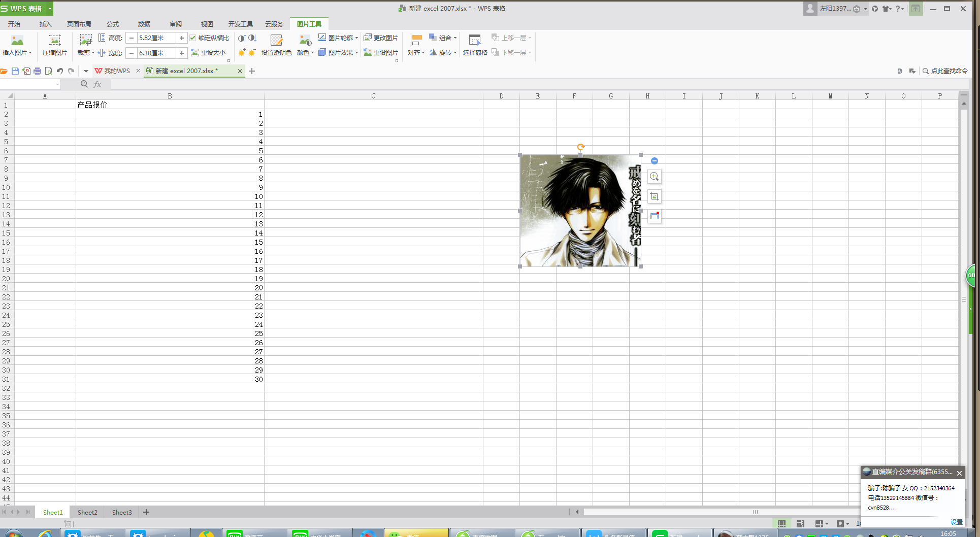Click Reset Picture (重设图片)
Viewport: 980px width, 537px height.
coord(381,52)
